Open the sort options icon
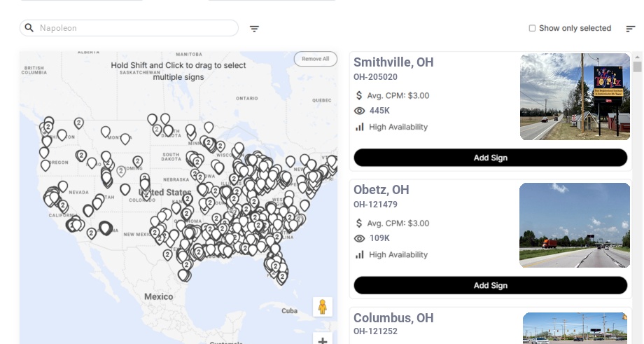 (630, 29)
